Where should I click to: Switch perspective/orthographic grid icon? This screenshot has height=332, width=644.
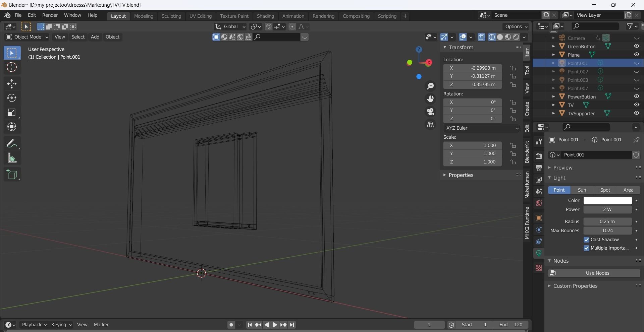click(x=430, y=124)
